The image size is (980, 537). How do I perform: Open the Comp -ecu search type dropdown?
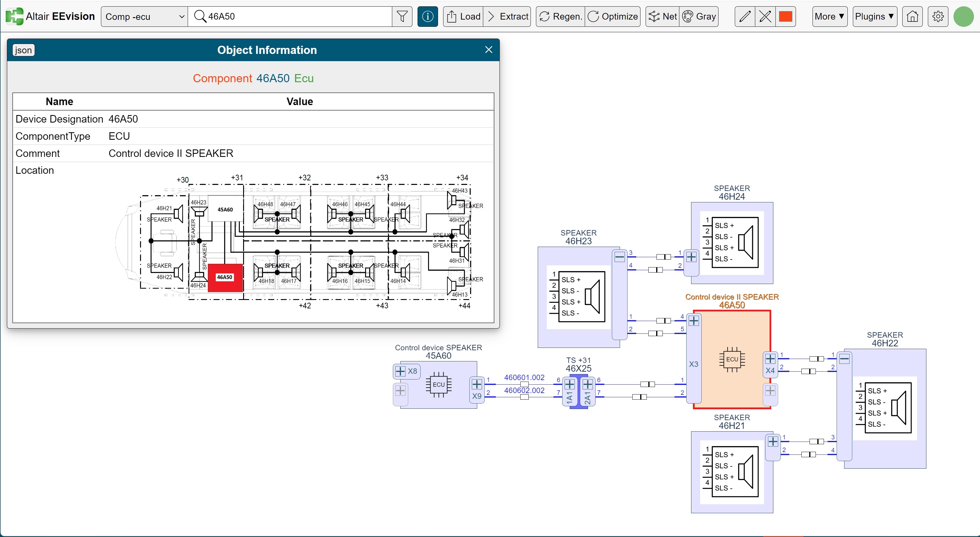click(144, 16)
